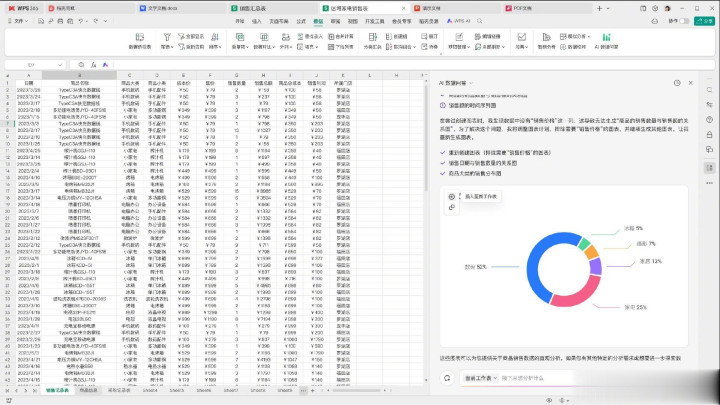The width and height of the screenshot is (720, 405).
Task: Open the more options ellipsis in the right sidebar
Action: [709, 183]
